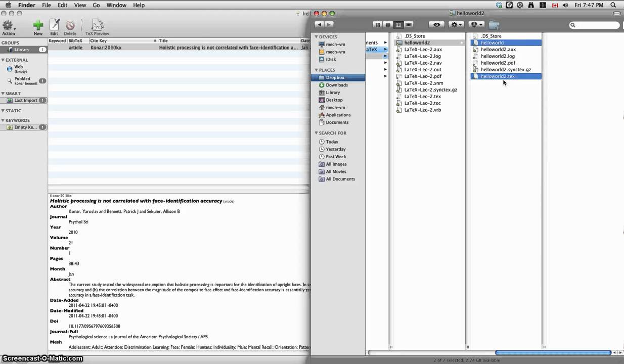Open the File menu

pyautogui.click(x=47, y=5)
